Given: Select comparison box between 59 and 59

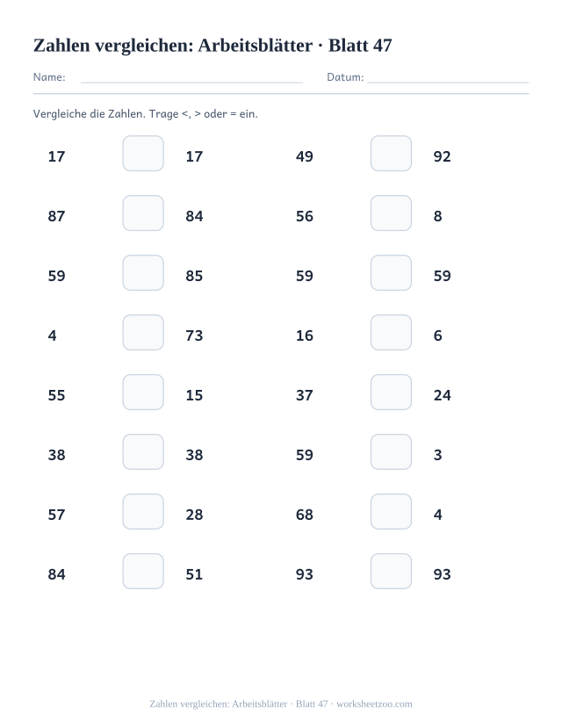Looking at the screenshot, I should (391, 272).
